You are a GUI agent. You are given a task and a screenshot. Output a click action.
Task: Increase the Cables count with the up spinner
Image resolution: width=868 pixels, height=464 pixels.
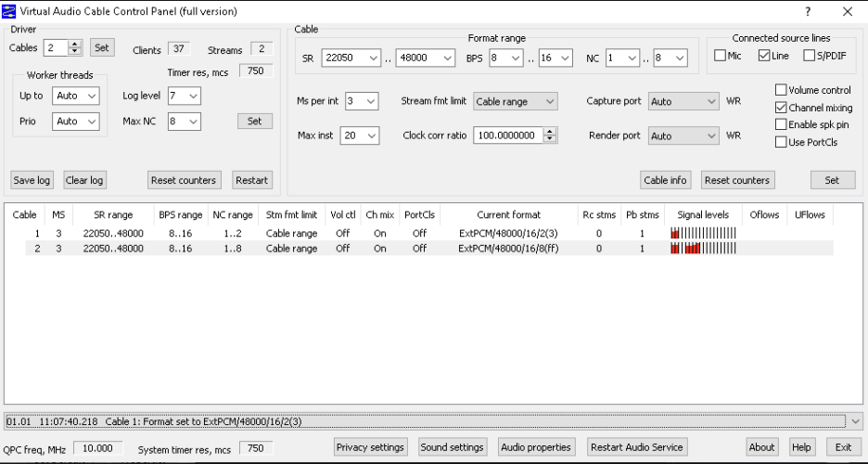point(75,45)
